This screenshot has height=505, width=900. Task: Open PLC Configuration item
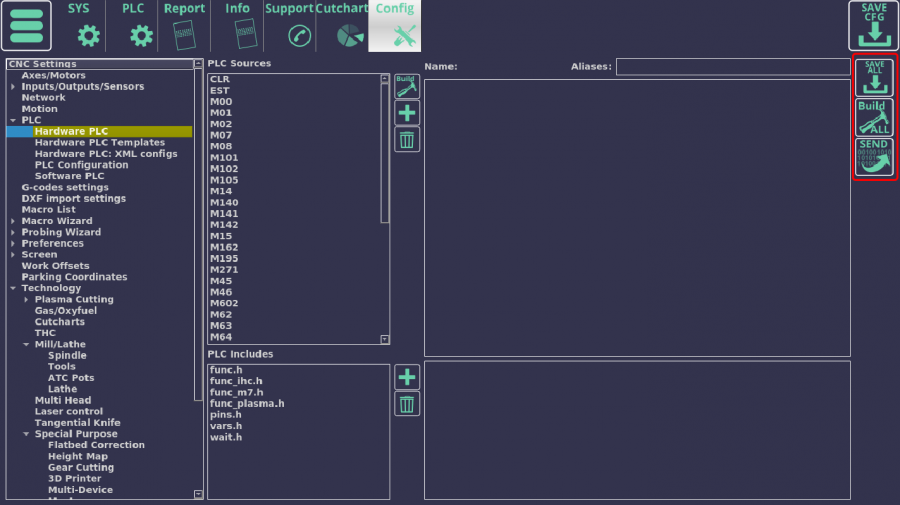82,165
